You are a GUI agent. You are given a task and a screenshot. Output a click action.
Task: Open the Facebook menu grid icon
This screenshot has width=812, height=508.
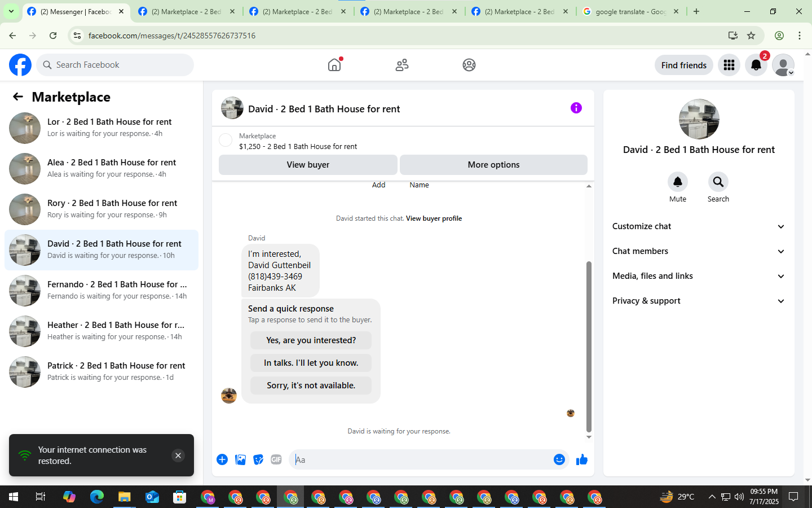[729, 65]
